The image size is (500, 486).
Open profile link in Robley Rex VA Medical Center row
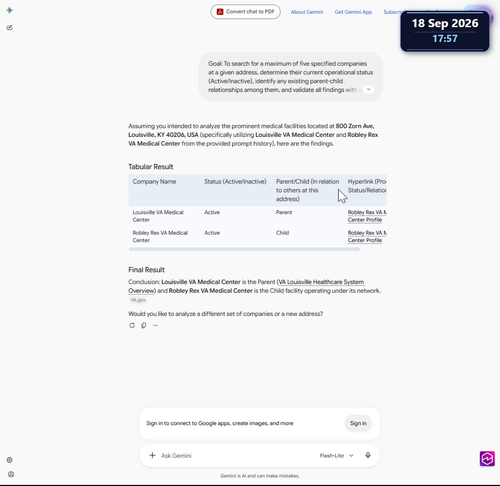(x=367, y=236)
